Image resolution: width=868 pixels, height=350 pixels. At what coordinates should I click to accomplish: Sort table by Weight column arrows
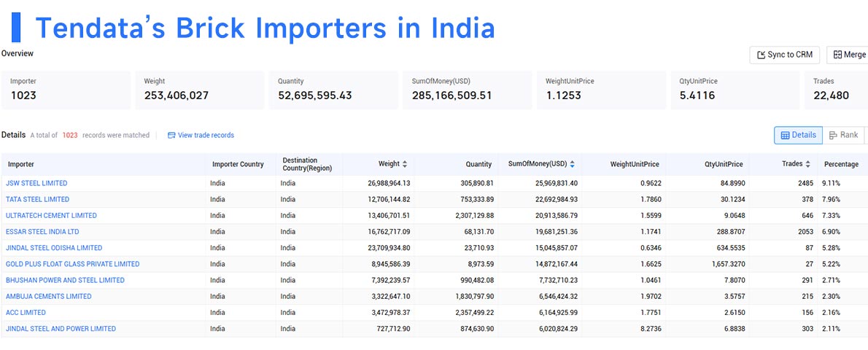(405, 164)
